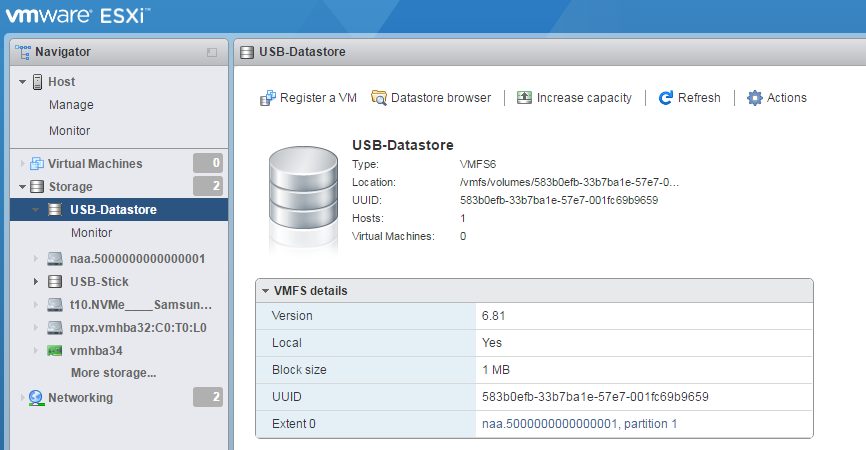
Task: Click the Refresh icon
Action: 666,98
